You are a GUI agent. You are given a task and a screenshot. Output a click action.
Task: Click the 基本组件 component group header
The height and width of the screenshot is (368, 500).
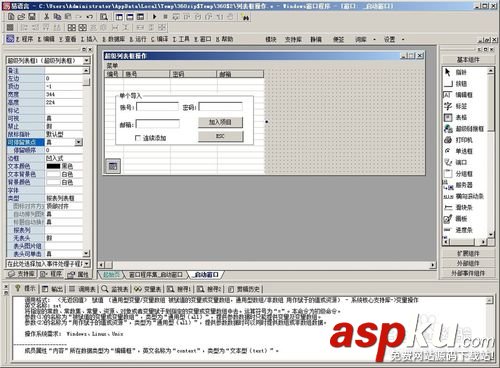tap(468, 60)
